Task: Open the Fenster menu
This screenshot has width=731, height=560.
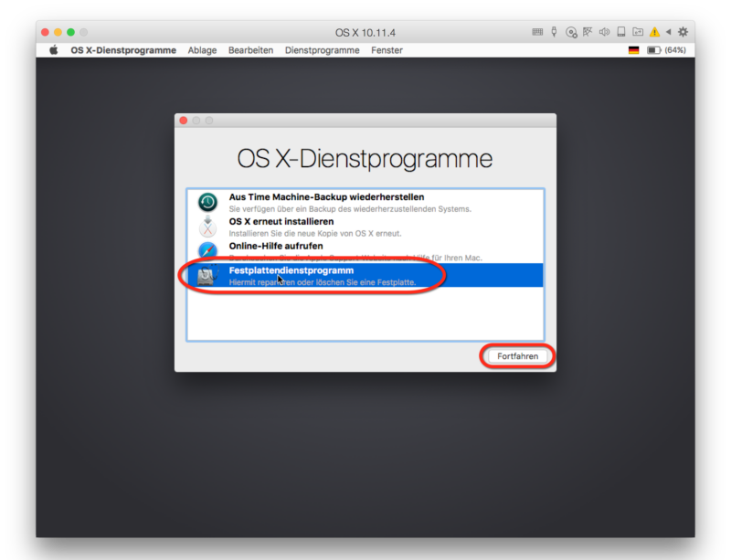Action: pos(387,50)
